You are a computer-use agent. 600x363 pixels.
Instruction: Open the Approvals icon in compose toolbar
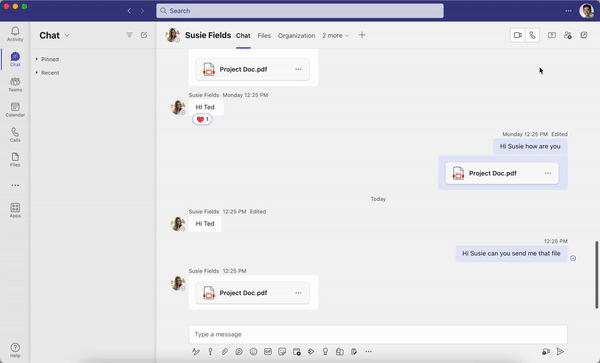(x=339, y=352)
